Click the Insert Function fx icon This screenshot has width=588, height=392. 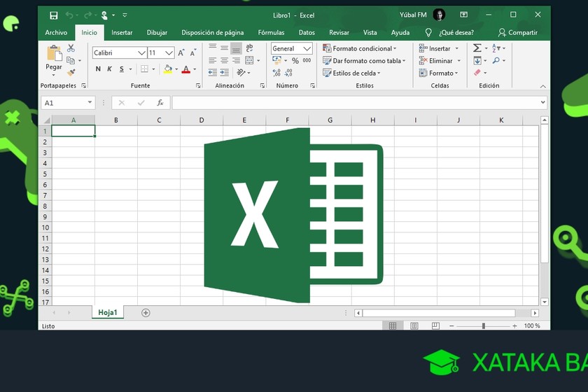(160, 103)
